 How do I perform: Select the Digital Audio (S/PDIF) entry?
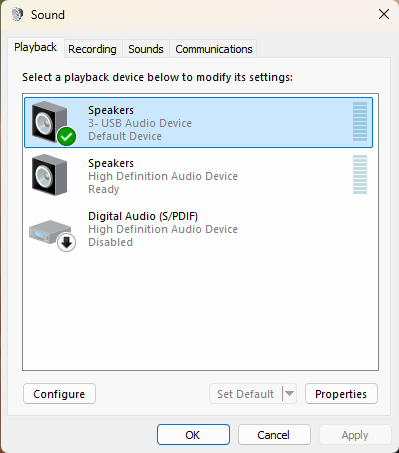tap(198, 229)
